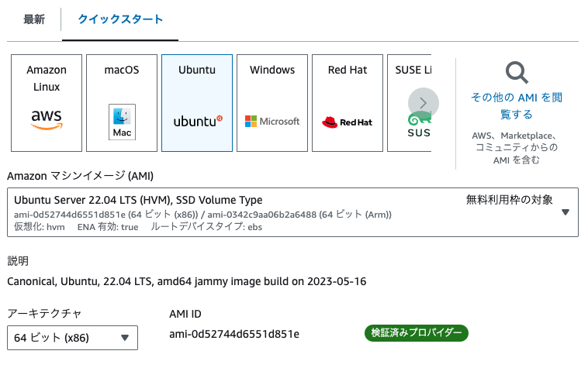Select the Red Hat logo
Screen dimensions: 588x368
point(347,122)
